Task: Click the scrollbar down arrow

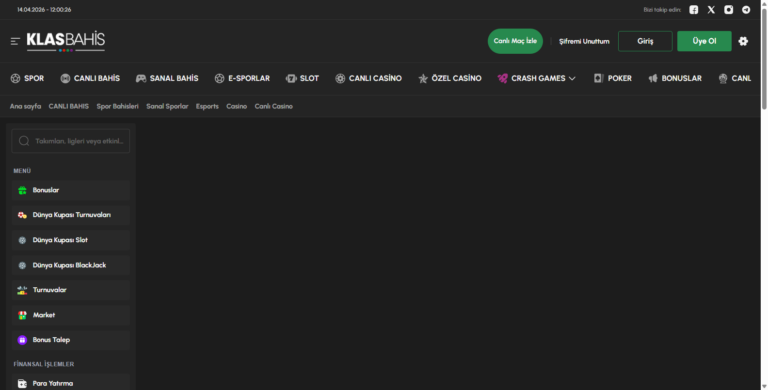Action: click(764, 386)
